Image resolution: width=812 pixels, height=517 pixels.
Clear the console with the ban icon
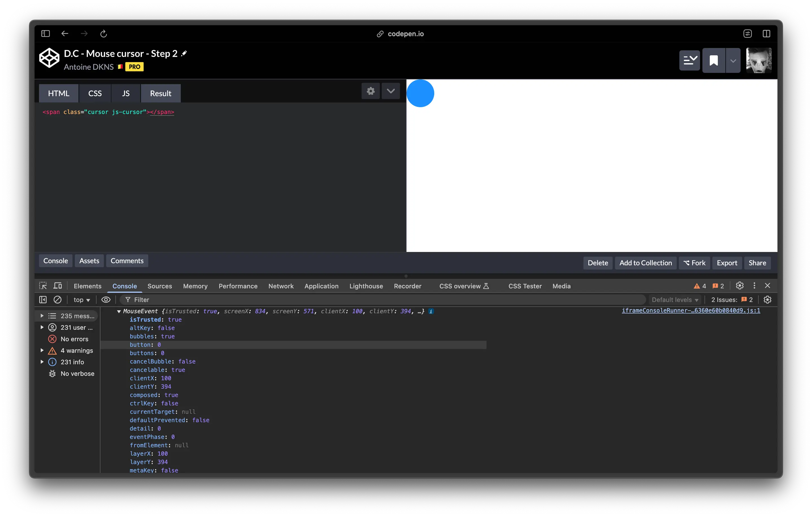[x=57, y=300]
